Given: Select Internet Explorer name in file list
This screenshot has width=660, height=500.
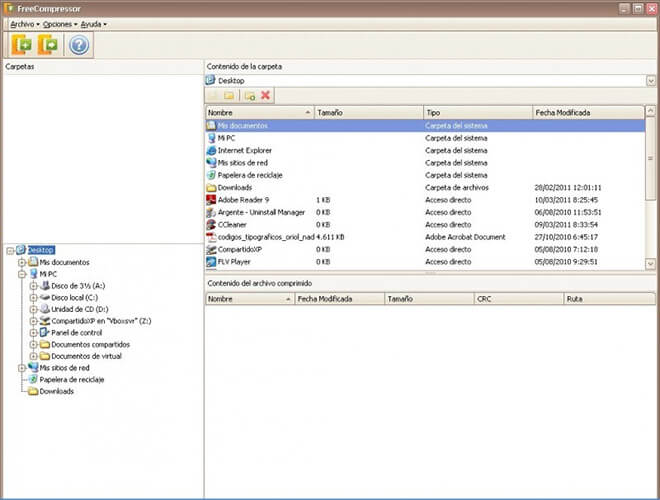Looking at the screenshot, I should click(245, 150).
